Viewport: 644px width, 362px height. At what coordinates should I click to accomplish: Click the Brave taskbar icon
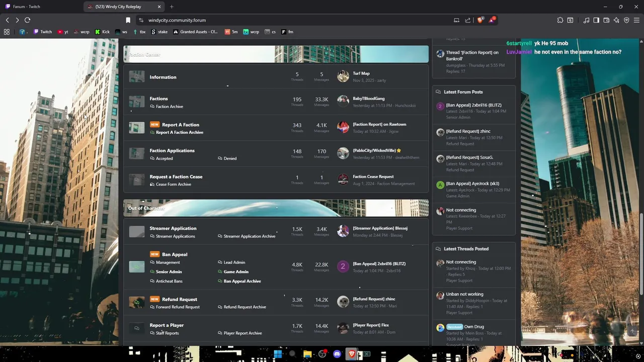(x=352, y=354)
